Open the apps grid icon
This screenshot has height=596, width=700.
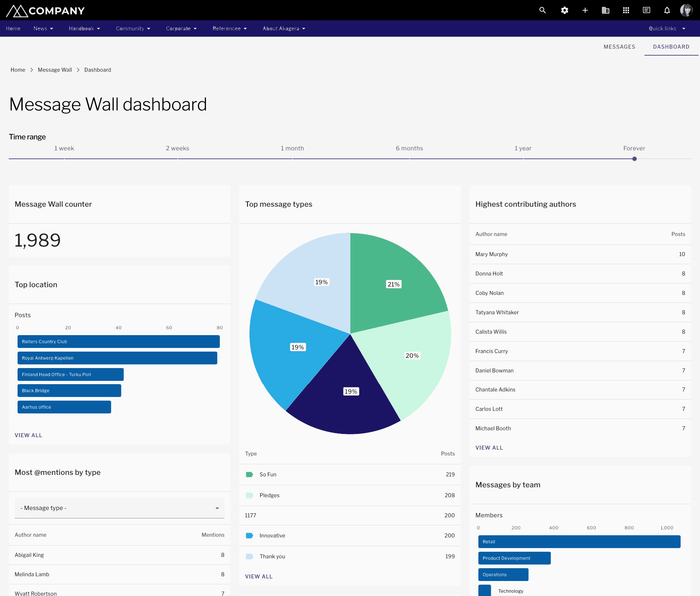coord(626,10)
